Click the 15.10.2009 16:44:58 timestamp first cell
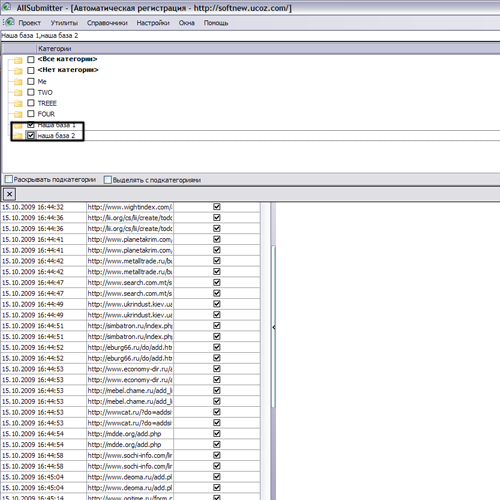The width and height of the screenshot is (500, 500). pos(43,455)
